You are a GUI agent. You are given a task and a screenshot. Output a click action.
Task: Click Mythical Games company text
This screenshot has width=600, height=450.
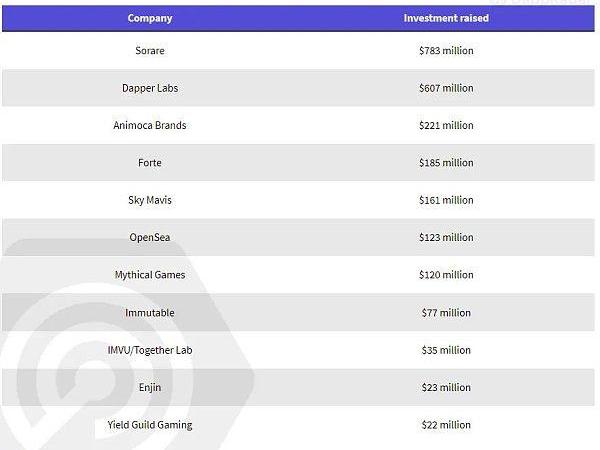pos(150,275)
